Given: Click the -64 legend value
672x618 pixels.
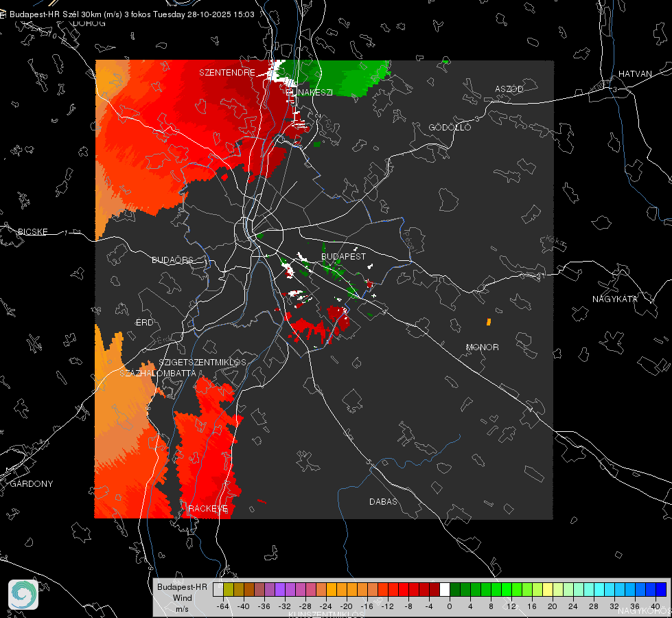Looking at the screenshot, I should coord(223,606).
